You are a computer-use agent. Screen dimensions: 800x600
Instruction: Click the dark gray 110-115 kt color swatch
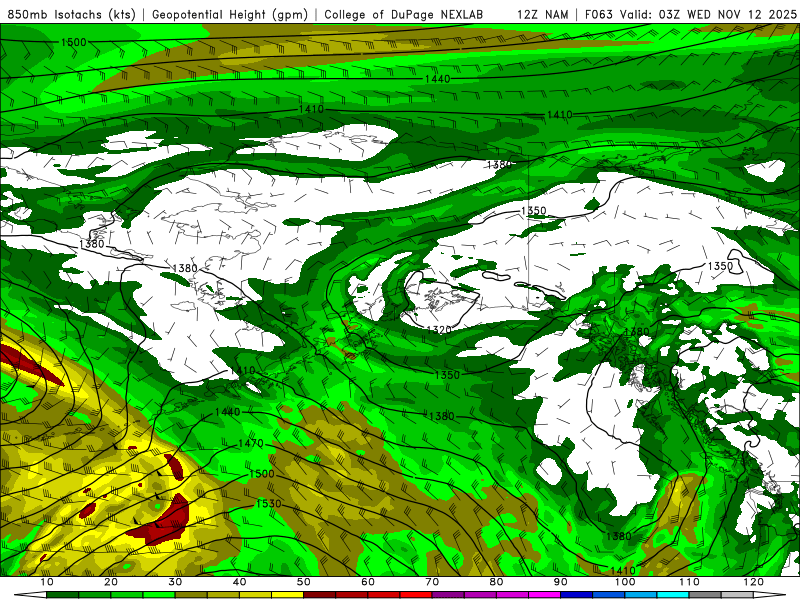[705, 595]
